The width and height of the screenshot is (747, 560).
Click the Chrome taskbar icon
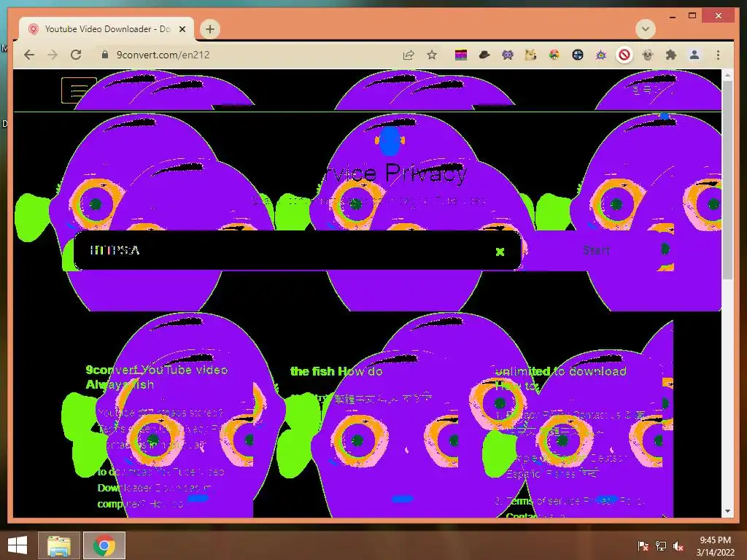coord(104,545)
